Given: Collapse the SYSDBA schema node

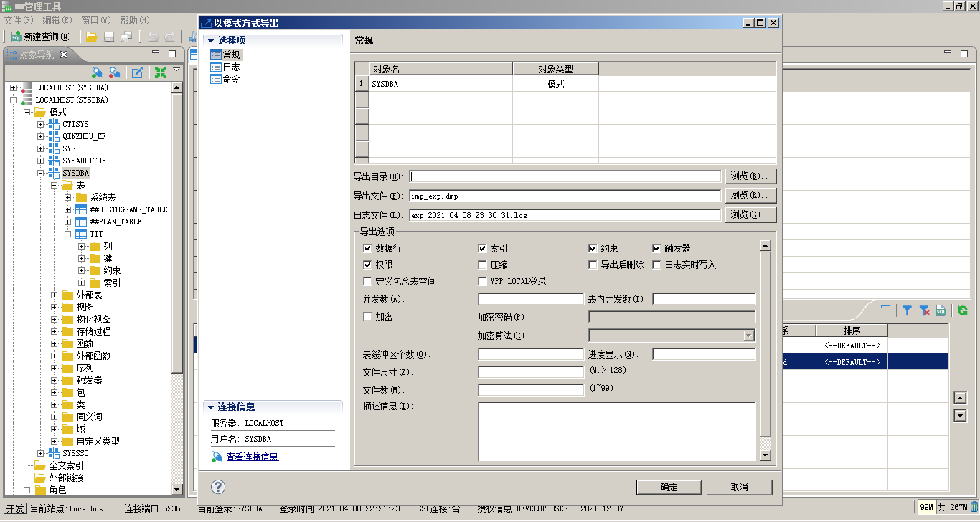Looking at the screenshot, I should [41, 173].
